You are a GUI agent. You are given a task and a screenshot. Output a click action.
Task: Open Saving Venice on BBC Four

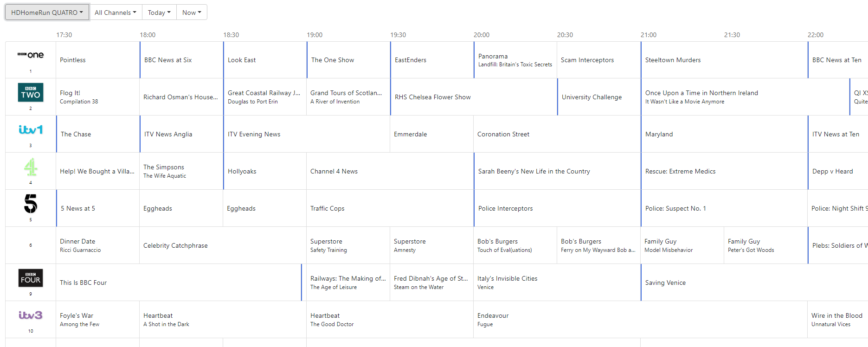point(665,283)
